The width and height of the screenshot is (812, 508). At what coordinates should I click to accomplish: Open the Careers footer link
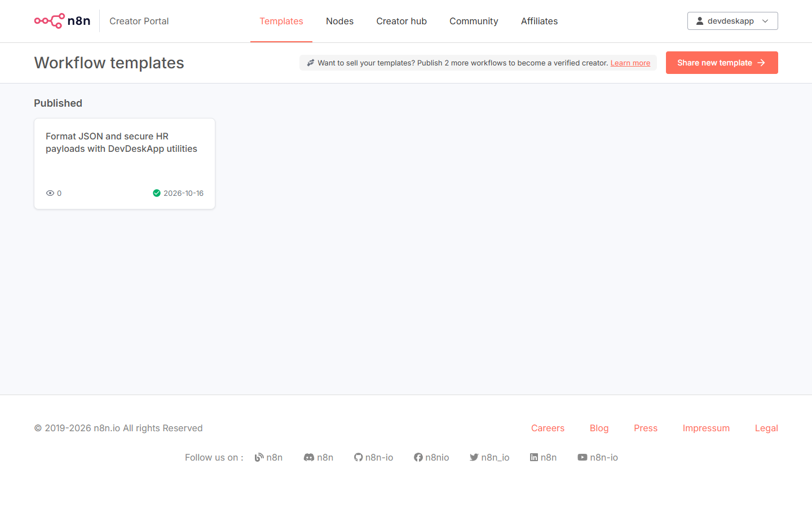[548, 428]
